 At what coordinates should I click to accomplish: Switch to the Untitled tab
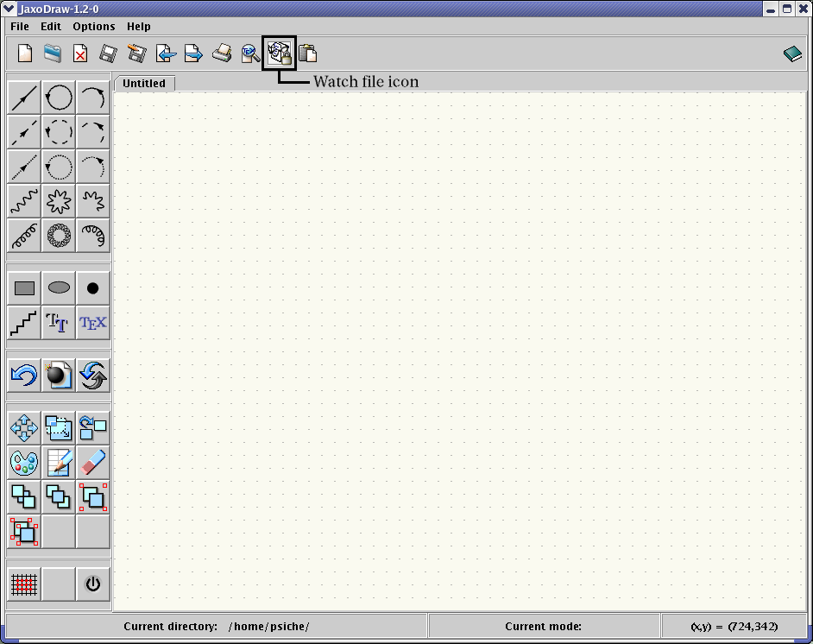(144, 84)
